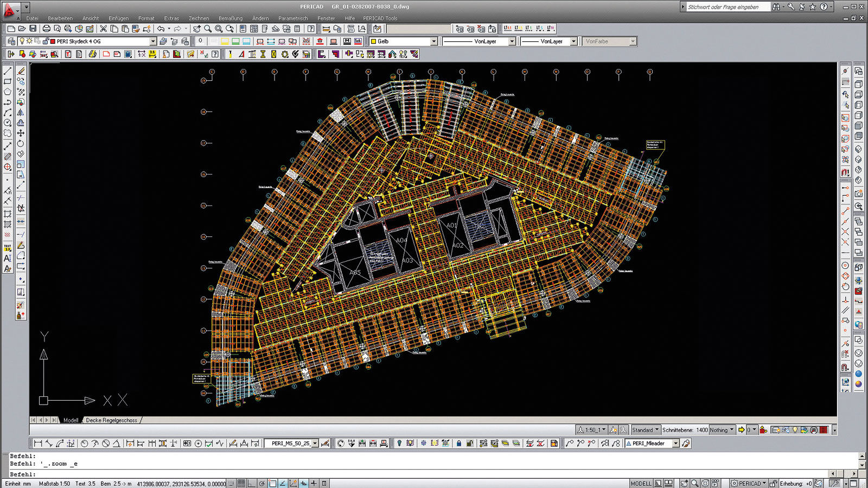Toggle the layer light bulb in the layer toolbar
The width and height of the screenshot is (868, 488).
coord(22,41)
